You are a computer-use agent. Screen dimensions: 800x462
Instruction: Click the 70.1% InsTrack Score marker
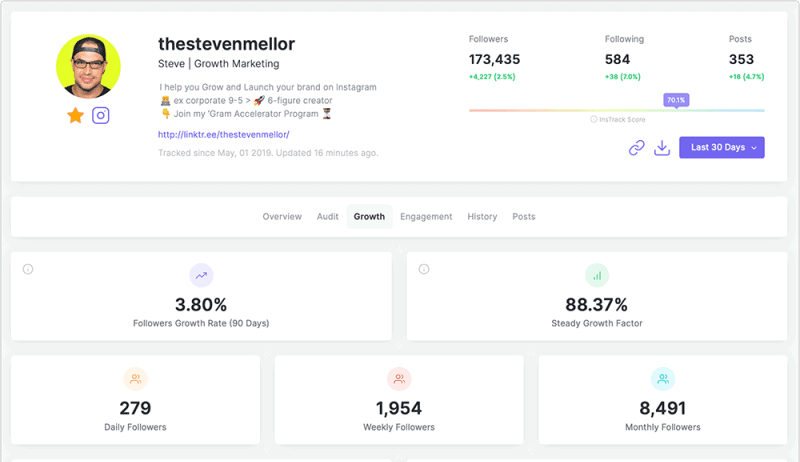tap(675, 100)
